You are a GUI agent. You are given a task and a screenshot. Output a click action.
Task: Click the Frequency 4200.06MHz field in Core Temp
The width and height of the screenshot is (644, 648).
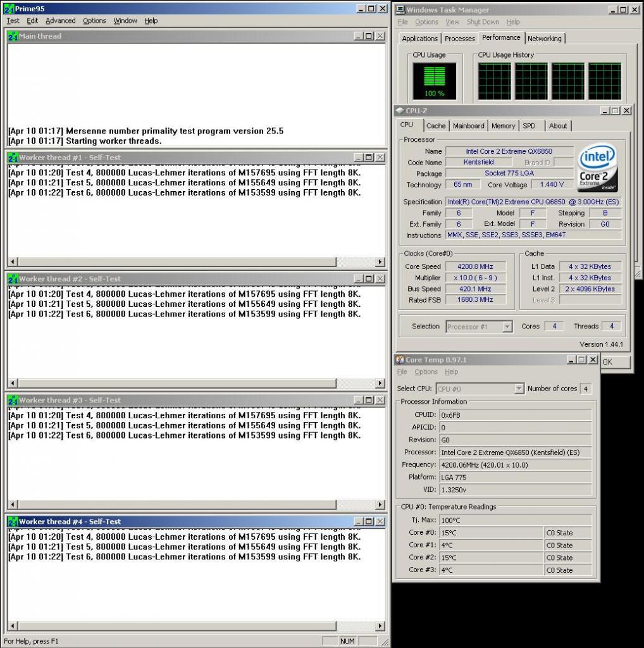pyautogui.click(x=515, y=465)
